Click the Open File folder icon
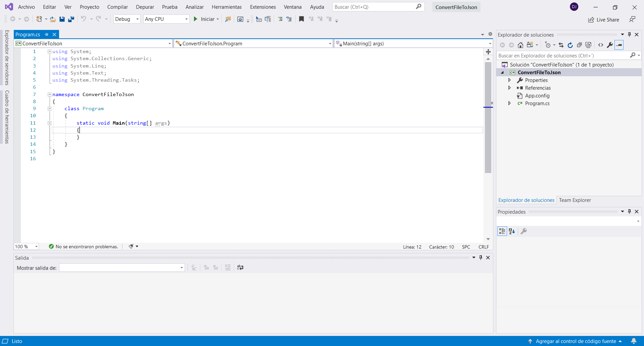 [53, 19]
